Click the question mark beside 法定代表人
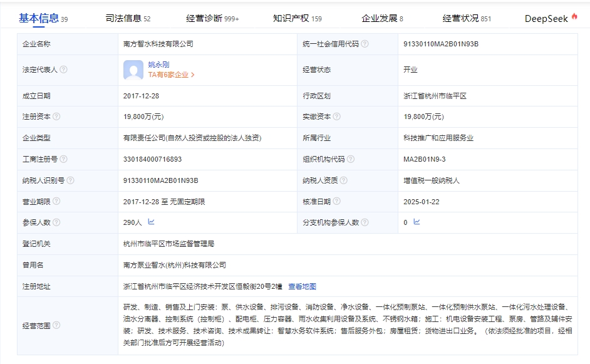Viewport: 590px width, 364px height. tap(64, 70)
